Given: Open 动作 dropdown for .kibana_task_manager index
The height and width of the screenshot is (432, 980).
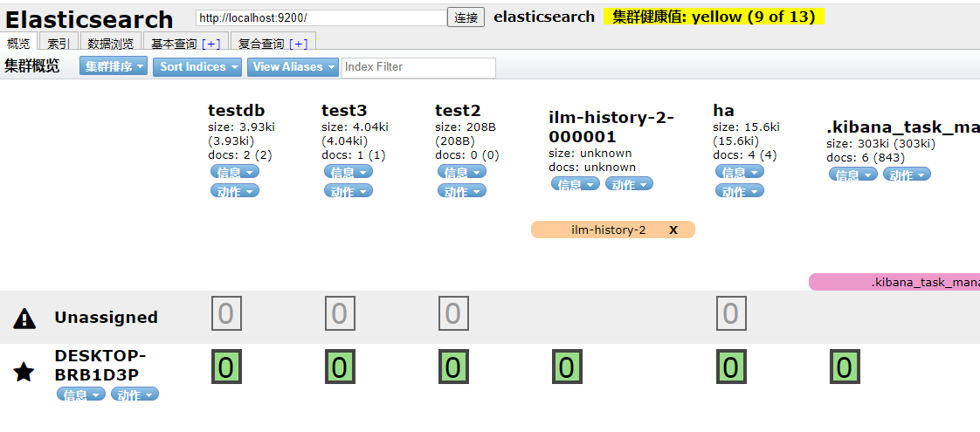Looking at the screenshot, I should pos(907,175).
